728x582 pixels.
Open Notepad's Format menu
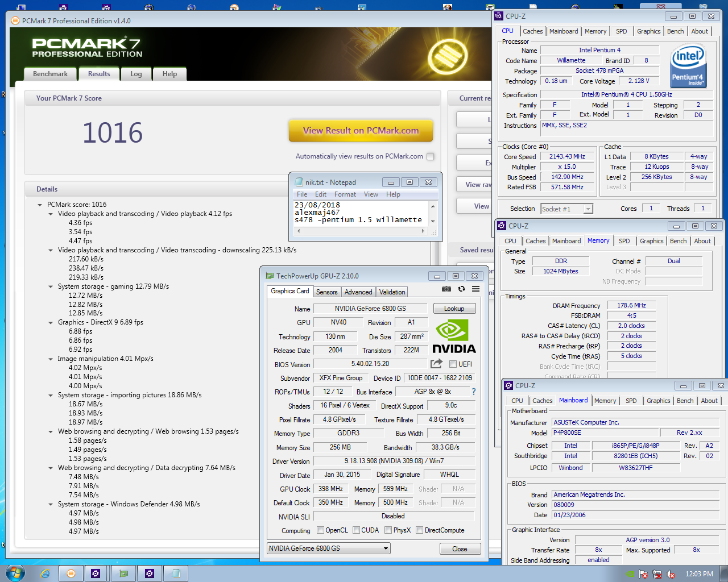[x=345, y=194]
